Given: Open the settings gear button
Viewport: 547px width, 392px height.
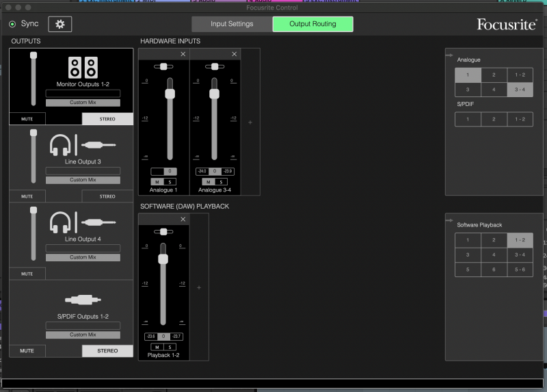Looking at the screenshot, I should (x=60, y=24).
